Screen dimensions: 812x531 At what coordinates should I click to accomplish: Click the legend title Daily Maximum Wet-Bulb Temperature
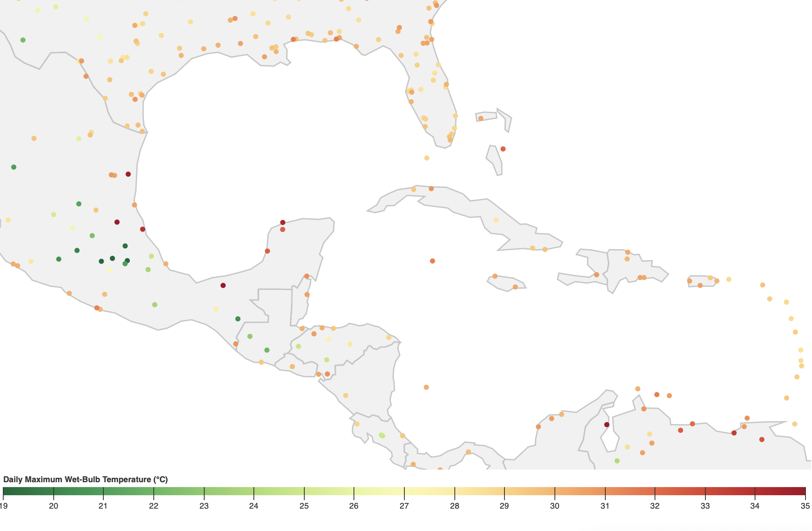[85, 479]
